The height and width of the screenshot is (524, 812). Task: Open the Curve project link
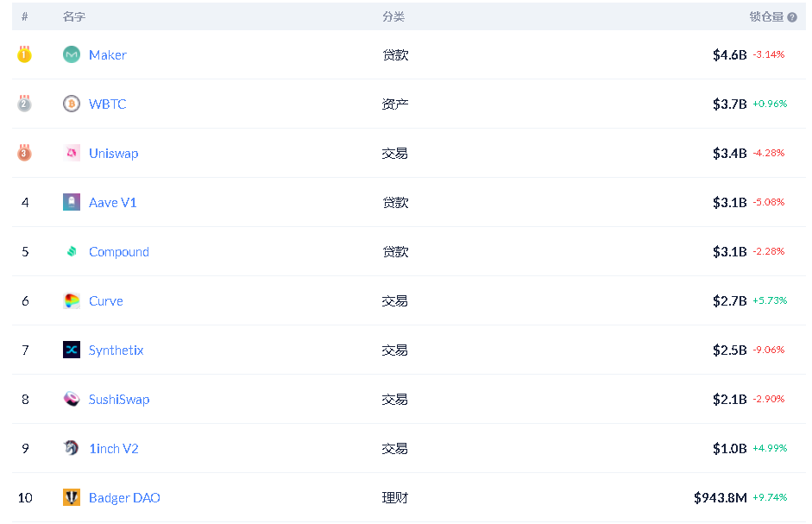[105, 301]
